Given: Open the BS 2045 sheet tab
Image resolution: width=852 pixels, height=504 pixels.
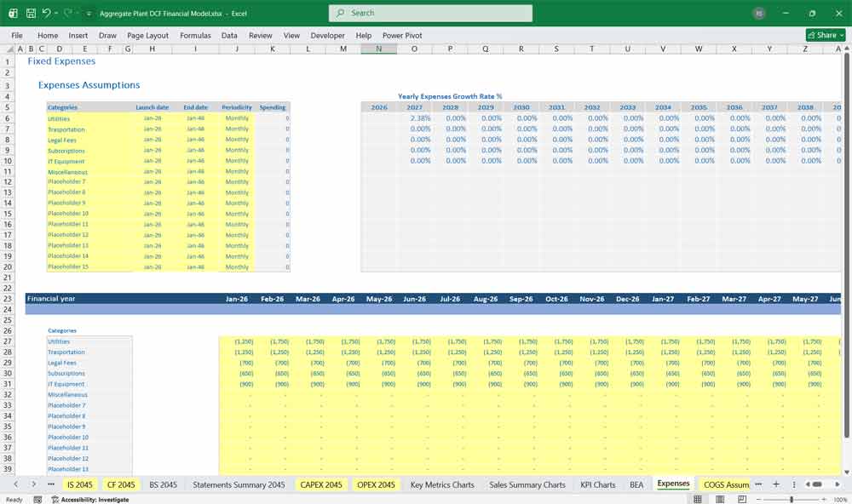Looking at the screenshot, I should [163, 484].
